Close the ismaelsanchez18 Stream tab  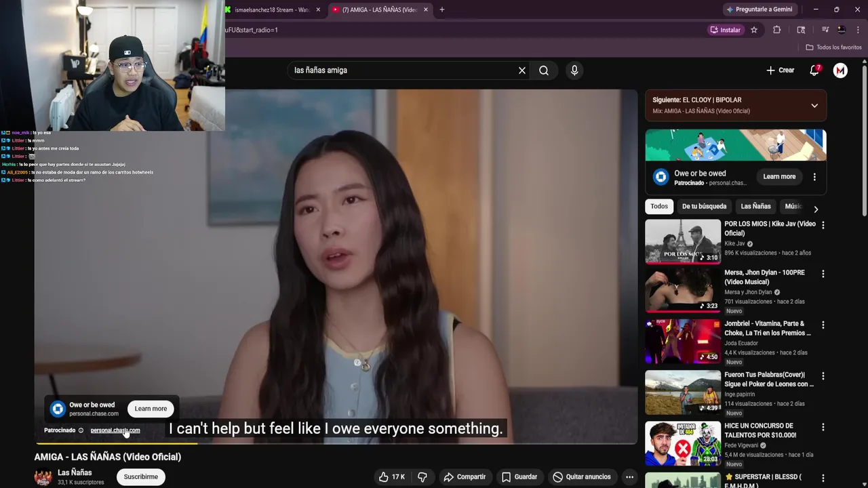tap(318, 9)
